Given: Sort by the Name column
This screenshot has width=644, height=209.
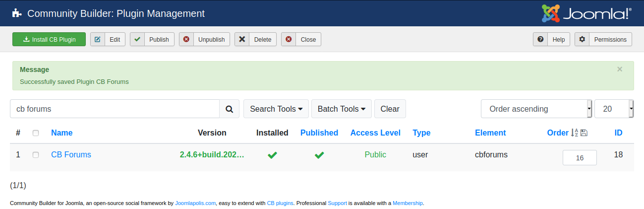Looking at the screenshot, I should [62, 133].
